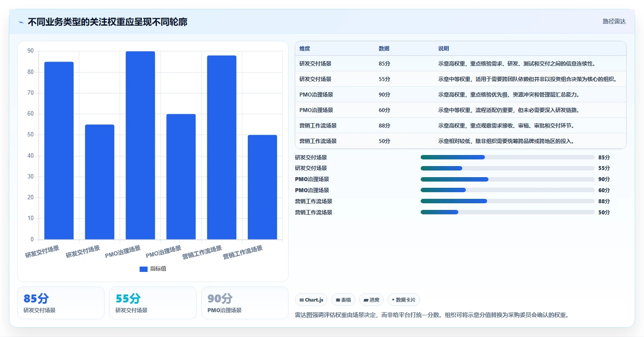Click the progress bar ending in 55分
The image size is (644, 337).
507,168
